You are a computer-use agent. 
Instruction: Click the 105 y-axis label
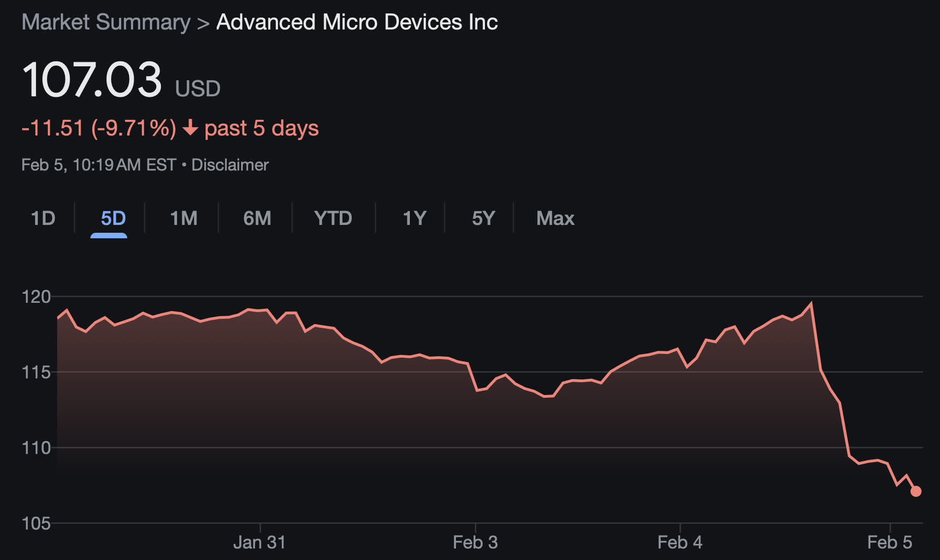36,524
